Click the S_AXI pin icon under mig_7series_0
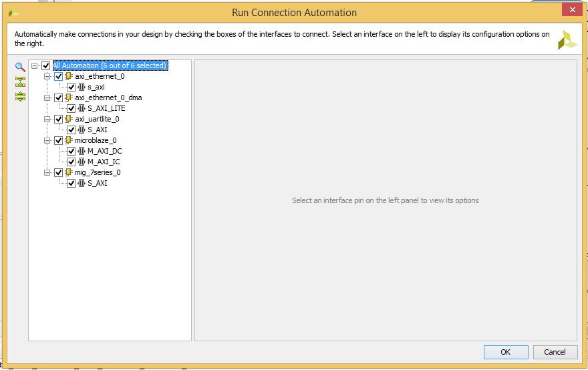 tap(82, 183)
